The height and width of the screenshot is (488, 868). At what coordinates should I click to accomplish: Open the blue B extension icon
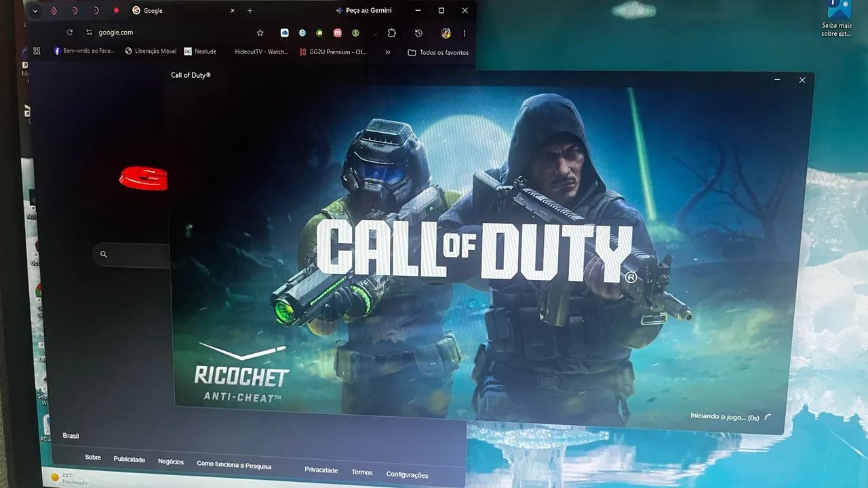302,33
